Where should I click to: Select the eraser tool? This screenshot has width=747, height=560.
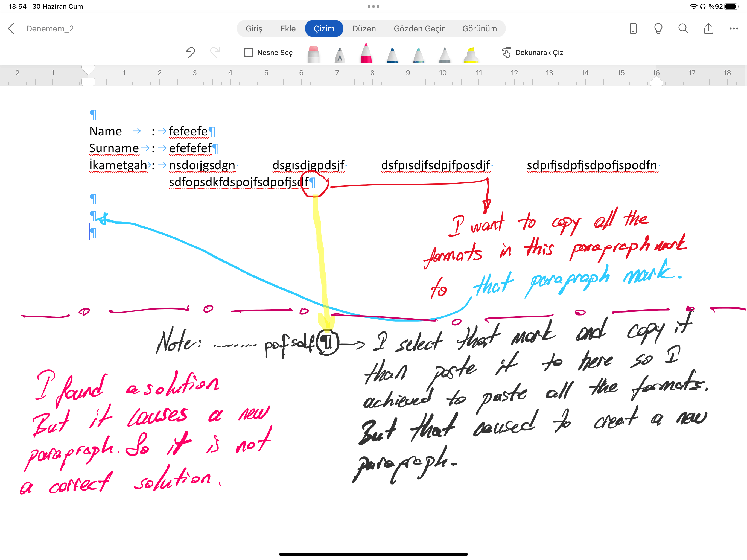pyautogui.click(x=313, y=55)
